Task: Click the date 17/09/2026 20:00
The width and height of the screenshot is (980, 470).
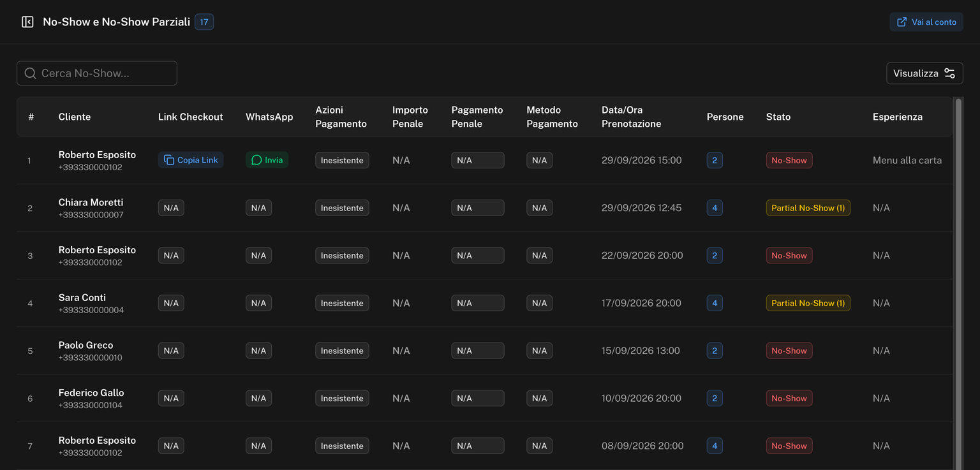Action: [x=641, y=303]
